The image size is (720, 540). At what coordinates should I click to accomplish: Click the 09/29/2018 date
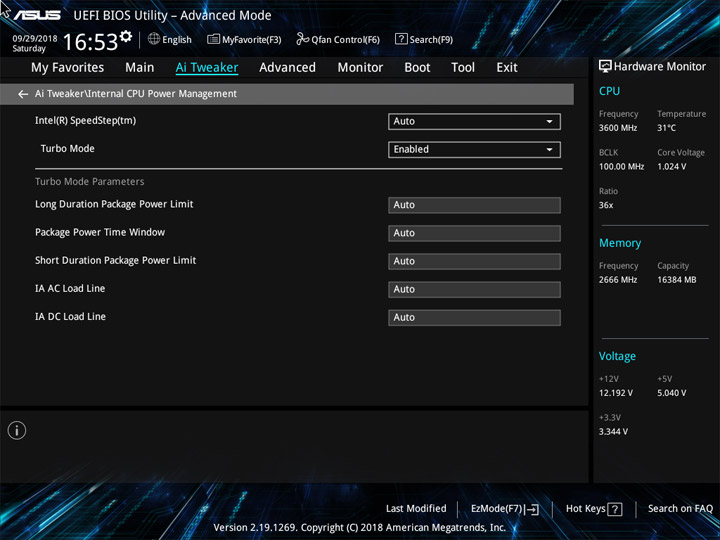click(35, 39)
